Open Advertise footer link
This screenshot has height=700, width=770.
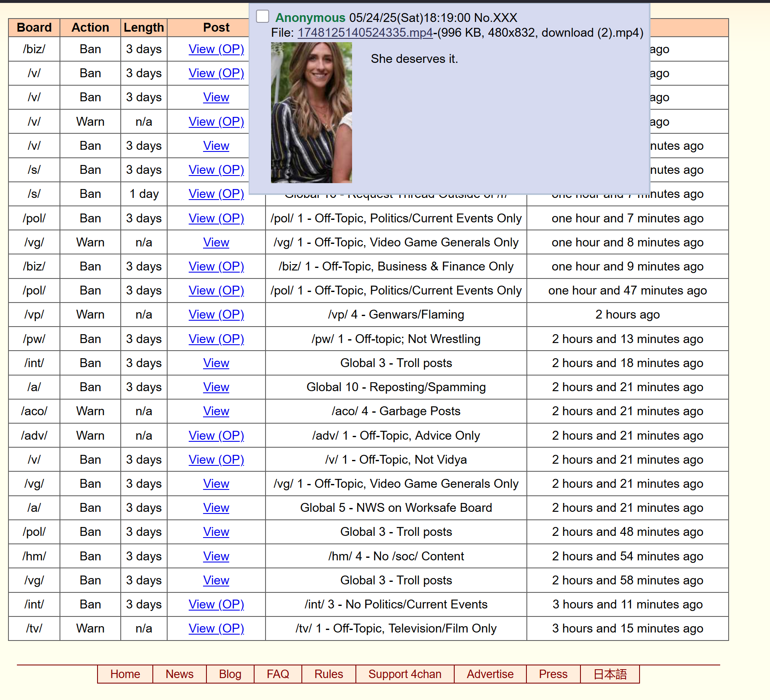pyautogui.click(x=490, y=674)
